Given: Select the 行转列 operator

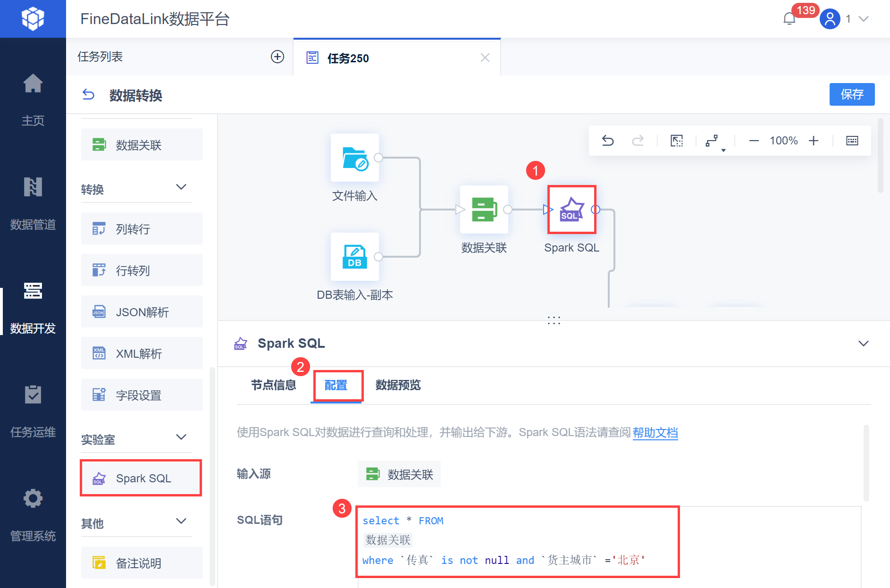Looking at the screenshot, I should [x=142, y=270].
